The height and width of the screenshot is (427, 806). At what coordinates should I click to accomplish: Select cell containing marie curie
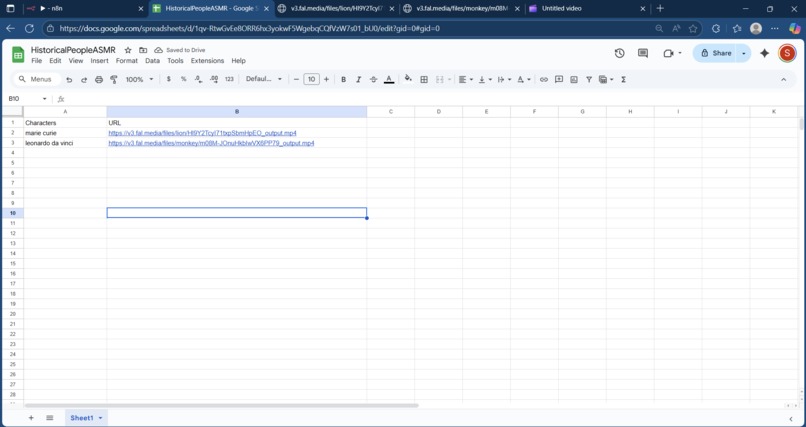(x=65, y=133)
